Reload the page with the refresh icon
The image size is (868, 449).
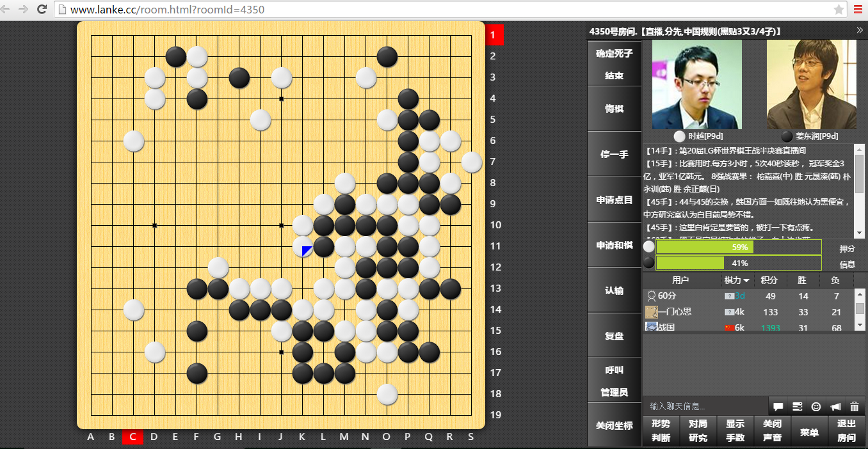click(42, 10)
